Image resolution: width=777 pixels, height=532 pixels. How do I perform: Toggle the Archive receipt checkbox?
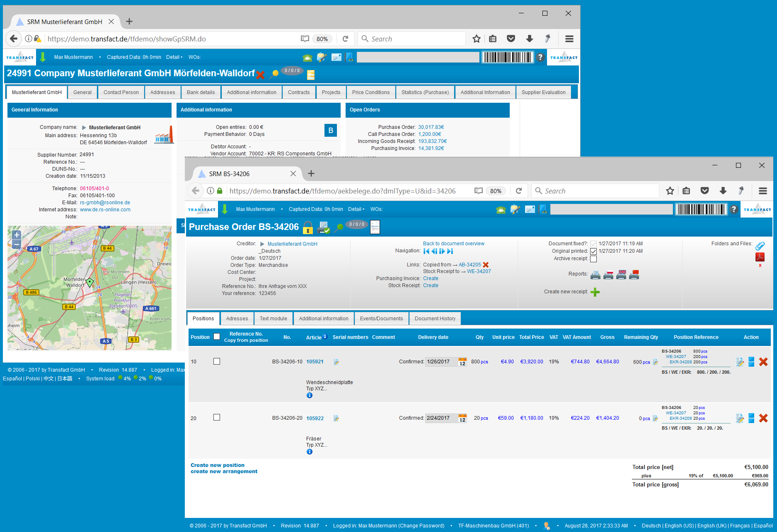click(593, 259)
